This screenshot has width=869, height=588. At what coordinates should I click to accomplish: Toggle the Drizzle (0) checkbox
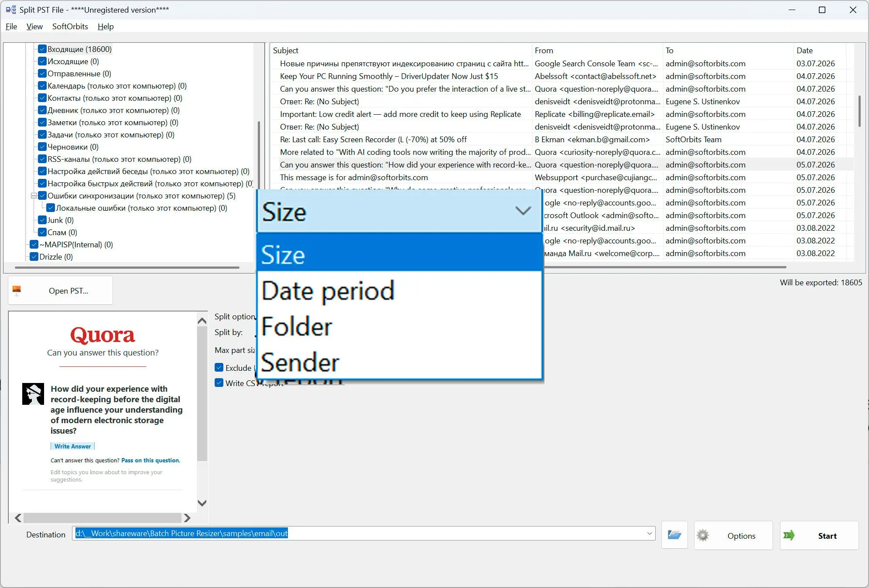click(x=34, y=256)
